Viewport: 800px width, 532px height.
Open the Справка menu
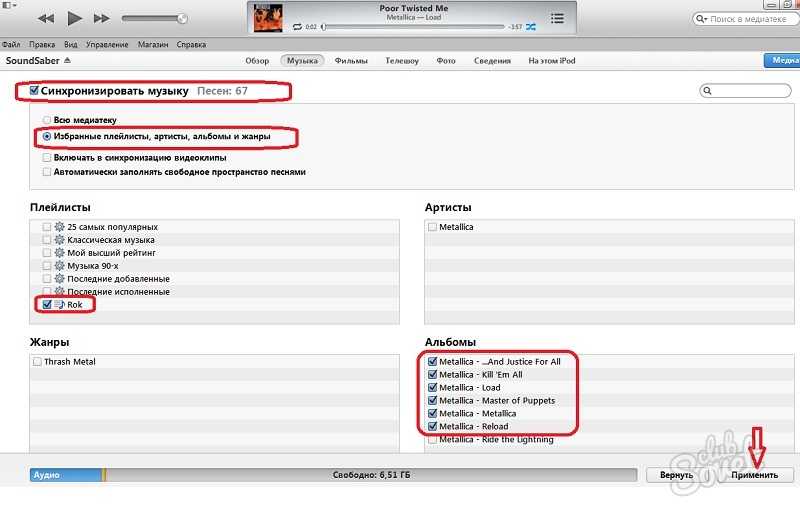click(x=191, y=44)
